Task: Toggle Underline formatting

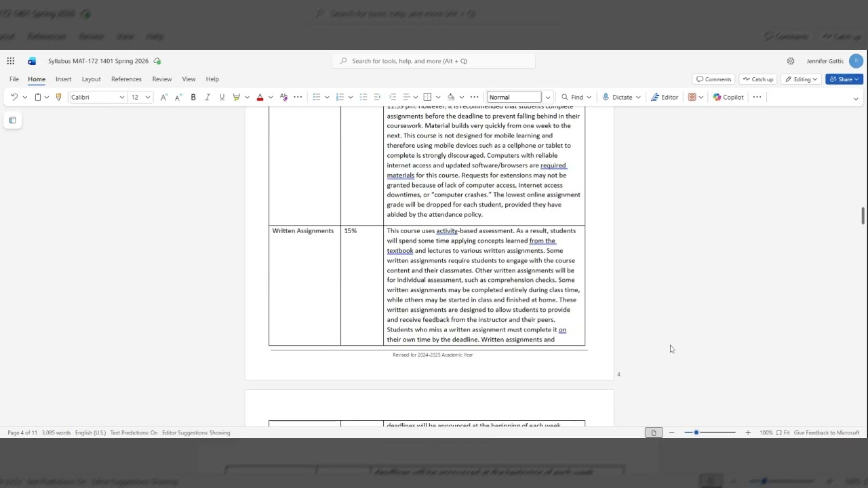Action: coord(222,97)
